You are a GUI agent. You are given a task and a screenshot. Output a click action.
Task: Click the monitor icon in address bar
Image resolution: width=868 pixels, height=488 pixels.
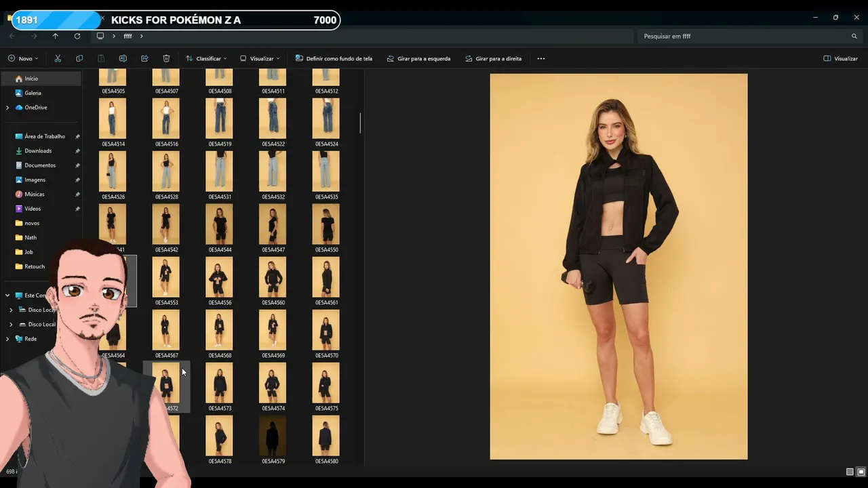100,36
